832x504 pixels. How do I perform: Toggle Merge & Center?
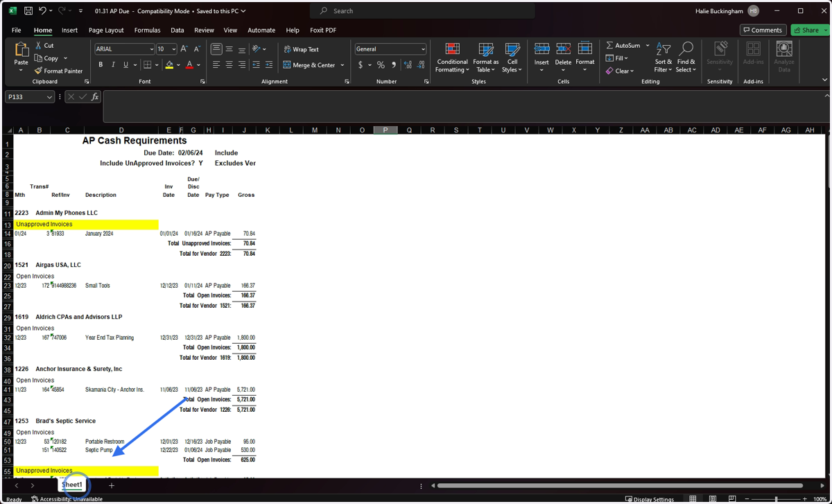tap(309, 65)
